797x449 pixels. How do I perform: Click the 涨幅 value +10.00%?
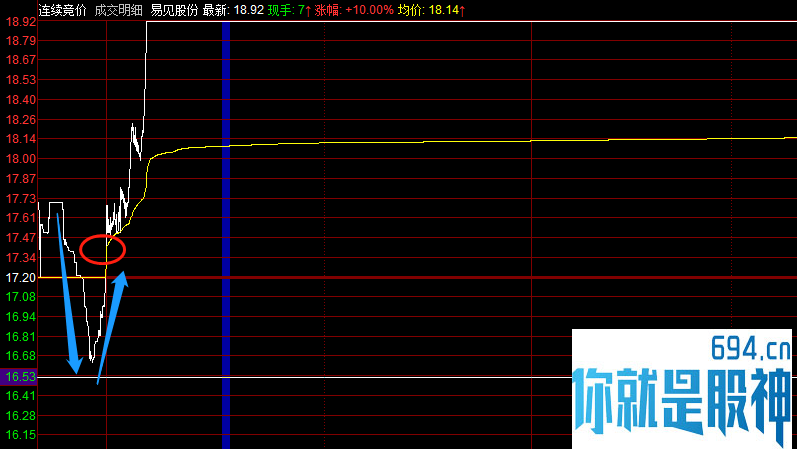click(370, 10)
